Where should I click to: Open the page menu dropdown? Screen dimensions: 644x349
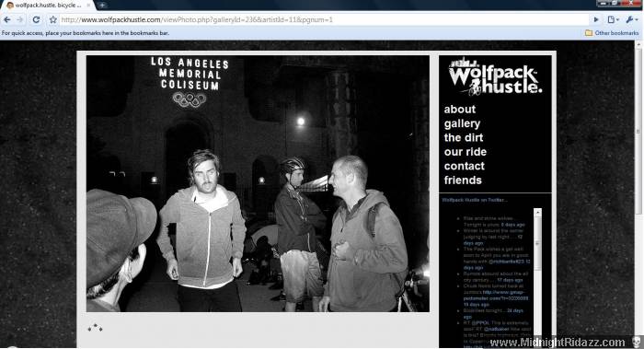pyautogui.click(x=614, y=19)
